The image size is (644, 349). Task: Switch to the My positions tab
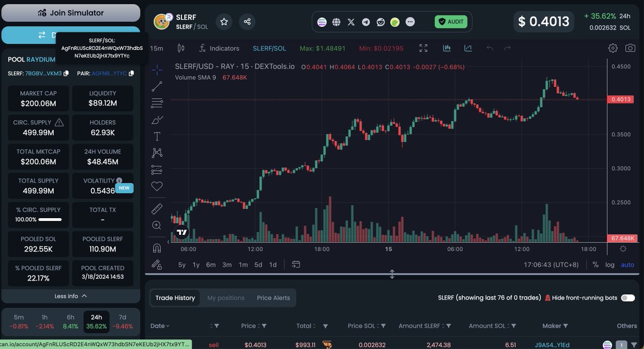(x=226, y=298)
